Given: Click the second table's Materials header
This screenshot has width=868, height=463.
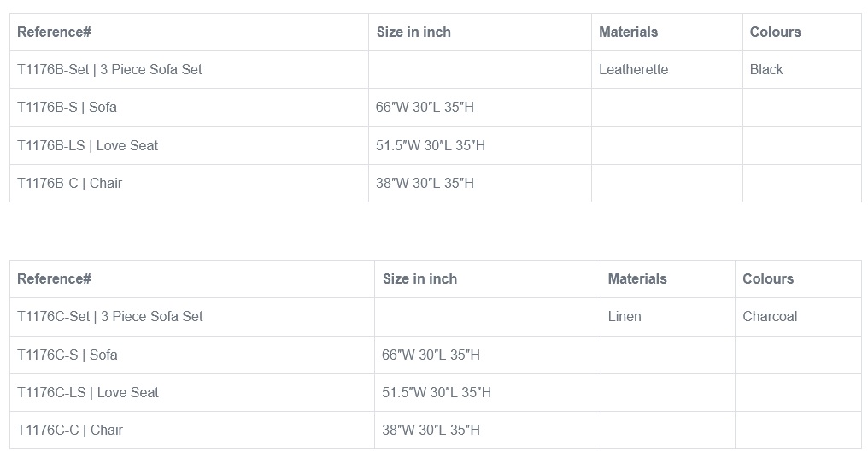Looking at the screenshot, I should tap(637, 279).
